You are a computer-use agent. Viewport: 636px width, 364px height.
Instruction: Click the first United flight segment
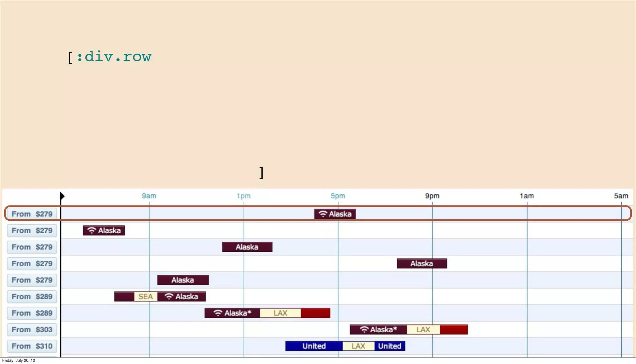[314, 346]
